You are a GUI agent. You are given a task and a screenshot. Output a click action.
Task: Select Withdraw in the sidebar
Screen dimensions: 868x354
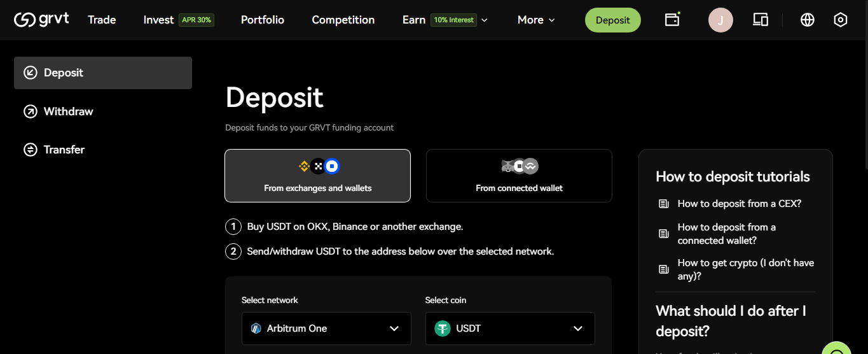click(x=68, y=111)
